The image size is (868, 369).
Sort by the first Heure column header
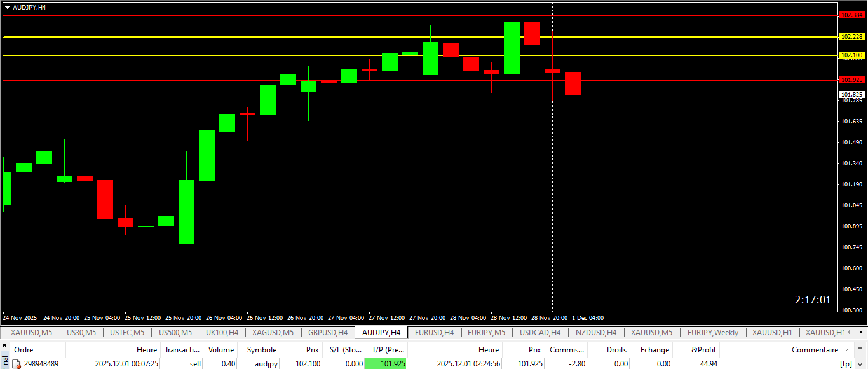click(113, 350)
